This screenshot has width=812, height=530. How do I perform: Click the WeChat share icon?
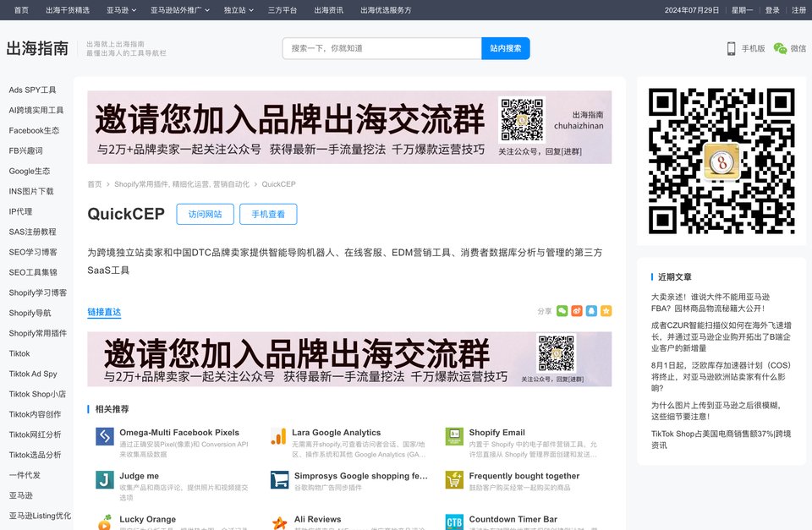tap(562, 311)
